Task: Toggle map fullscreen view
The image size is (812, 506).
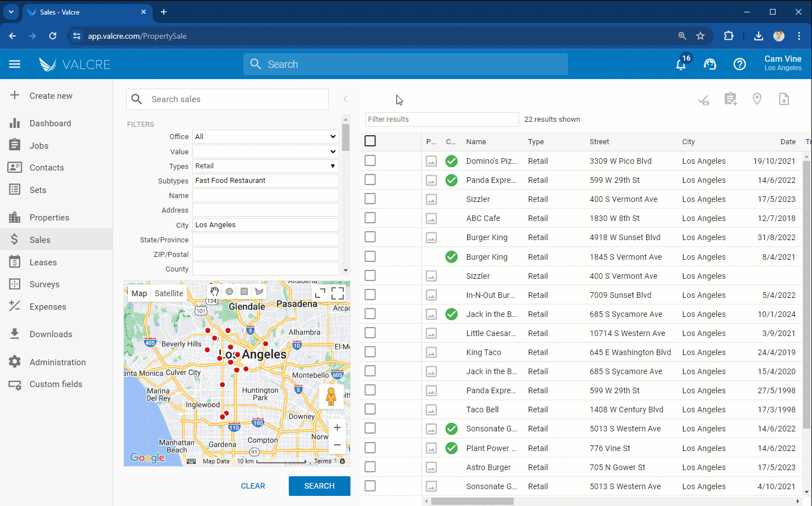Action: (338, 293)
